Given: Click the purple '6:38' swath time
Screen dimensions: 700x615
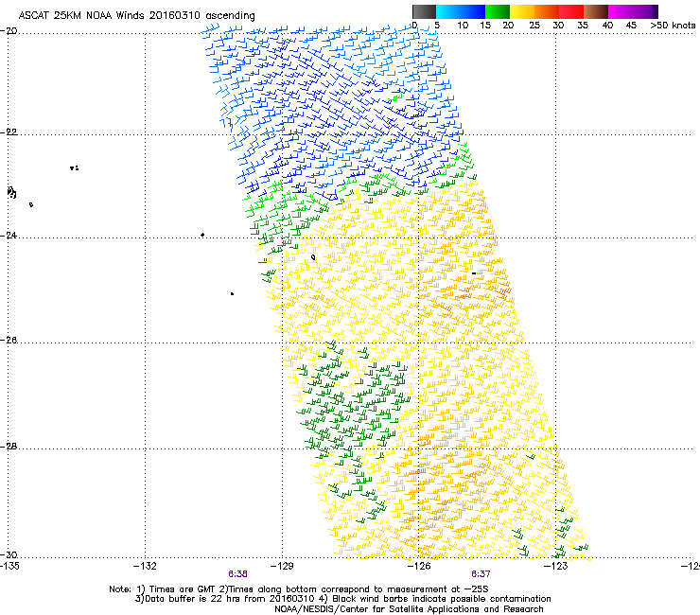Looking at the screenshot, I should click(238, 574).
